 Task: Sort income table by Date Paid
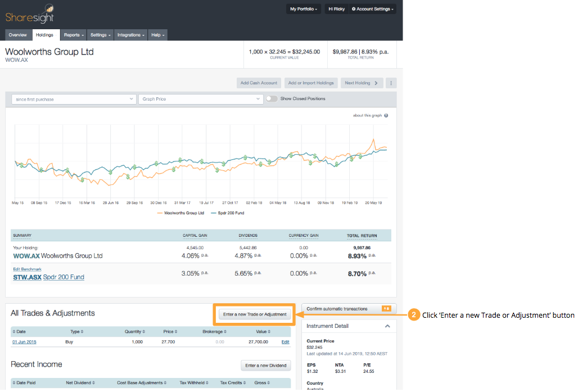[24, 383]
